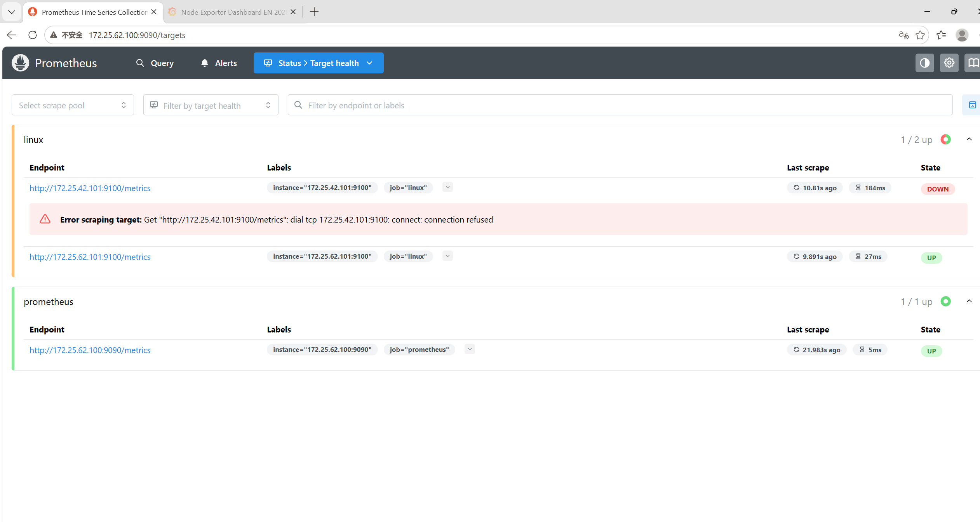Click the Prometheus title text in navbar
Image resolution: width=980 pixels, height=522 pixels.
click(x=66, y=63)
